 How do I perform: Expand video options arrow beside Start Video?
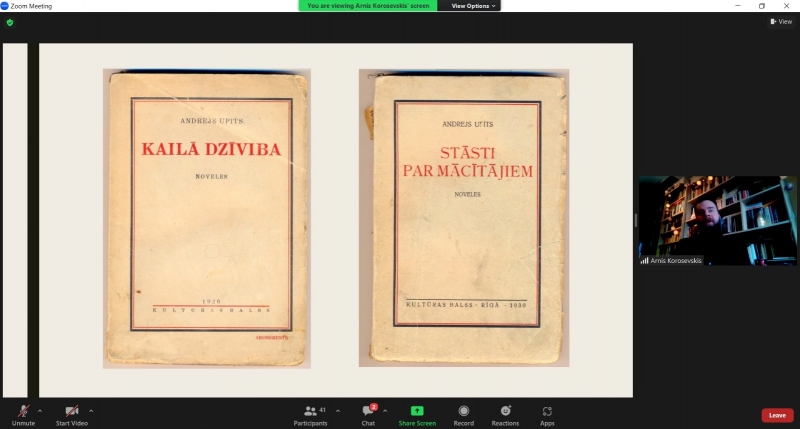pyautogui.click(x=91, y=411)
